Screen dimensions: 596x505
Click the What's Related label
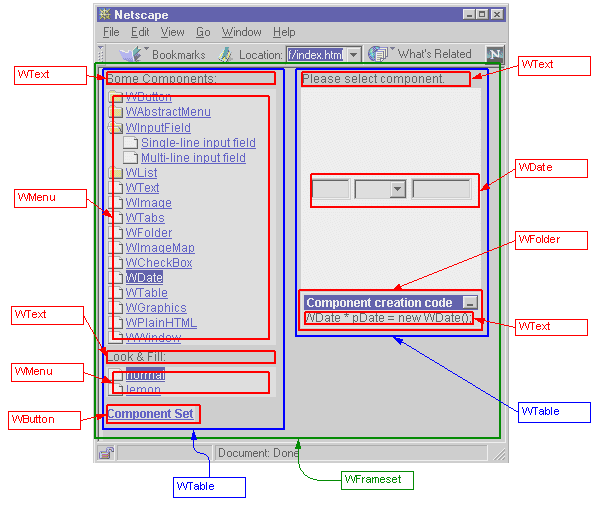click(434, 54)
